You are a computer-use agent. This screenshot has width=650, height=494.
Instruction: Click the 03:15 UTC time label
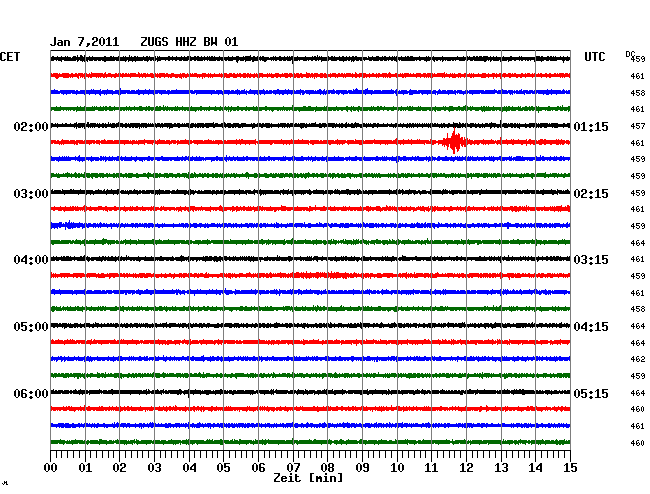(591, 260)
